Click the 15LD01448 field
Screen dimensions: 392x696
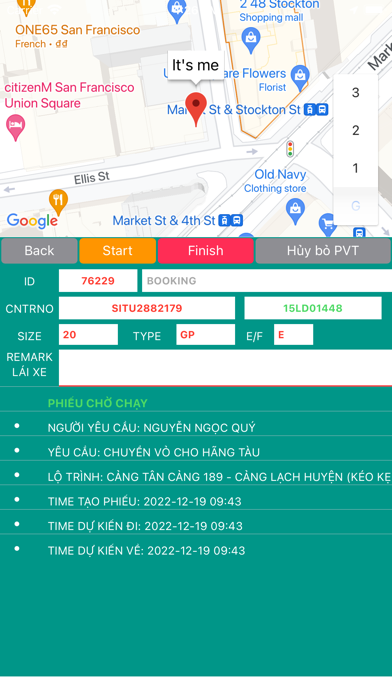coord(313,308)
